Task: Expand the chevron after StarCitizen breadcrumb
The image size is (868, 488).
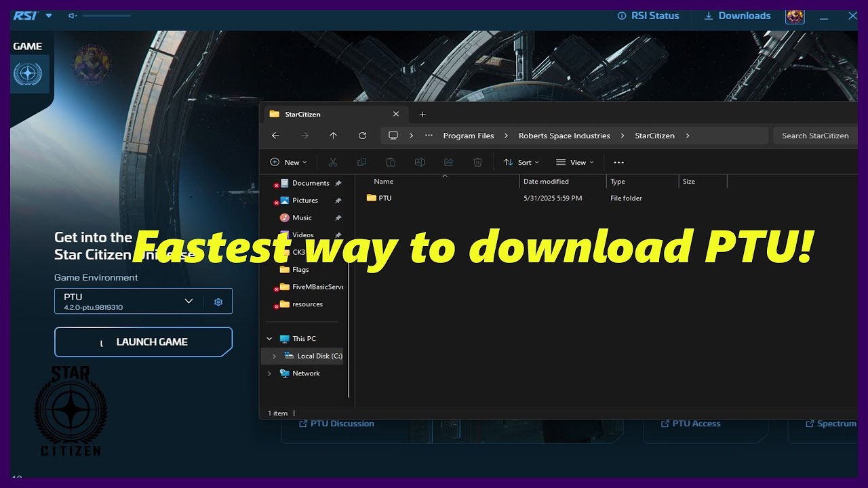Action: click(x=688, y=136)
